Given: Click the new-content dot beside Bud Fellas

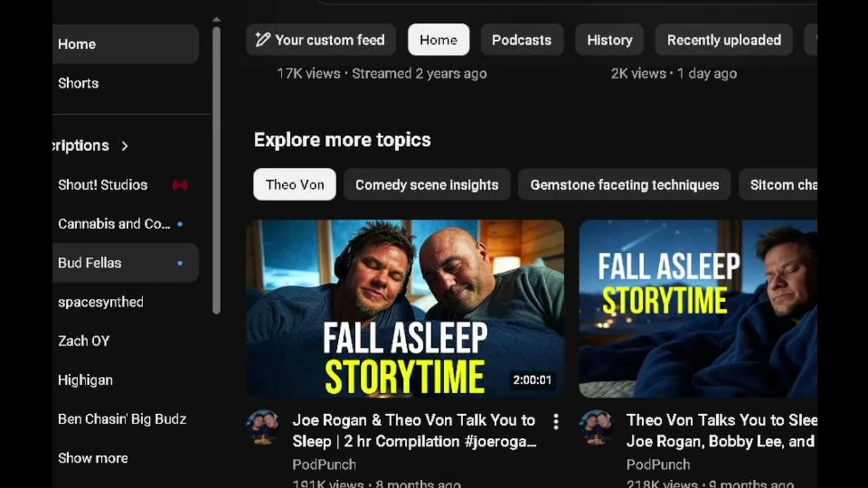Looking at the screenshot, I should 180,263.
